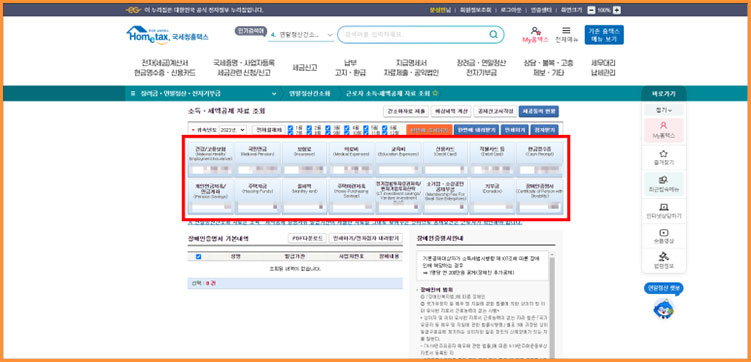Toggle the 5월 month checkbox
751x362 pixels.
[x=365, y=128]
